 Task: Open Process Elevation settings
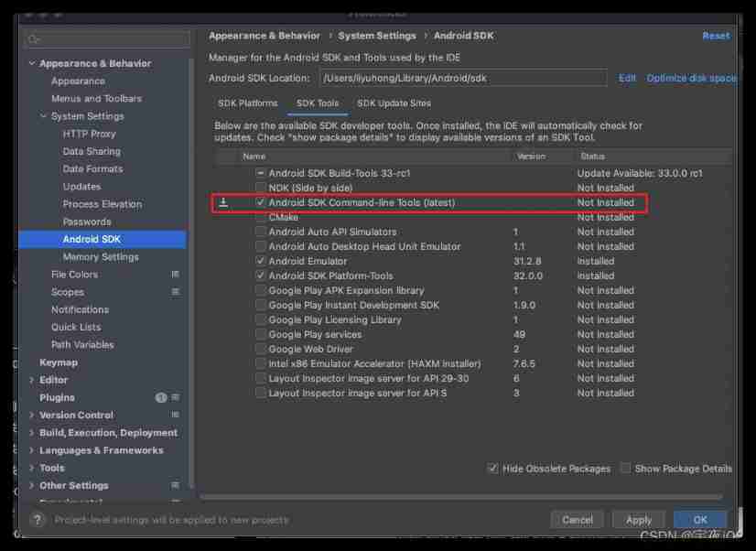103,204
